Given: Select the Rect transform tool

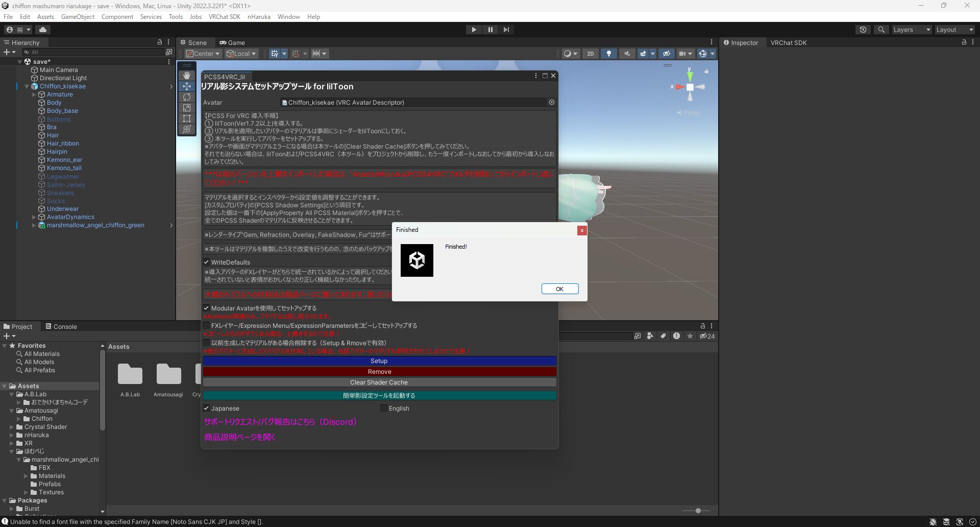Looking at the screenshot, I should point(187,118).
